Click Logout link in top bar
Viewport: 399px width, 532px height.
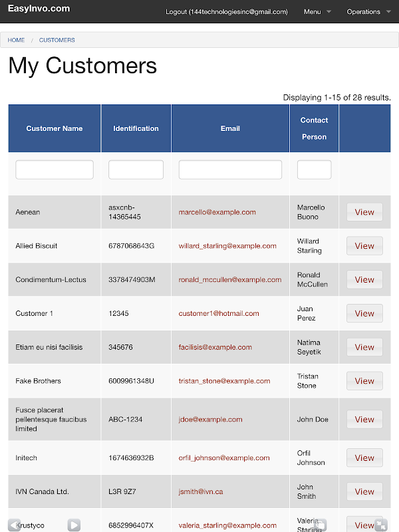[227, 12]
